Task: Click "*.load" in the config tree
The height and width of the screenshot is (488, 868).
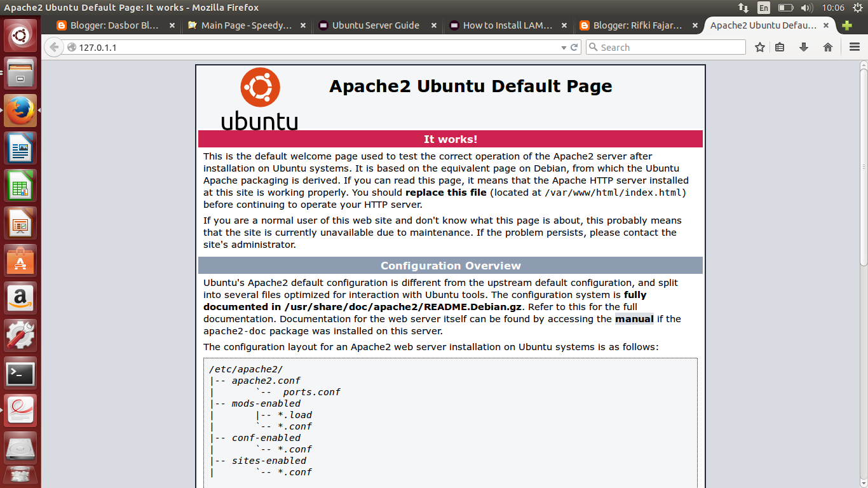Action: pyautogui.click(x=295, y=415)
